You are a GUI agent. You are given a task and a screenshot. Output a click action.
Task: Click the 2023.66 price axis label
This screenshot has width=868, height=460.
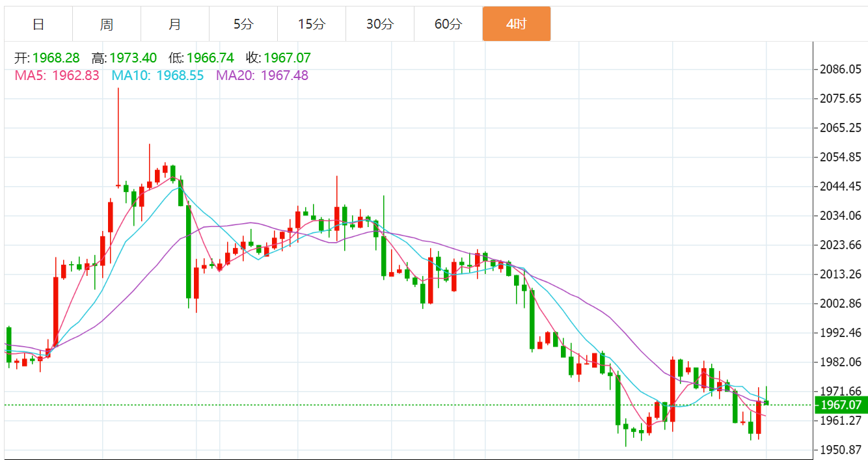pyautogui.click(x=841, y=245)
